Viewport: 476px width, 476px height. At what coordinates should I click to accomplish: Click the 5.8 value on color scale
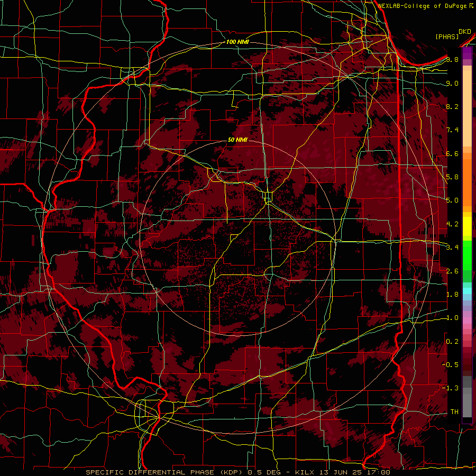click(452, 177)
